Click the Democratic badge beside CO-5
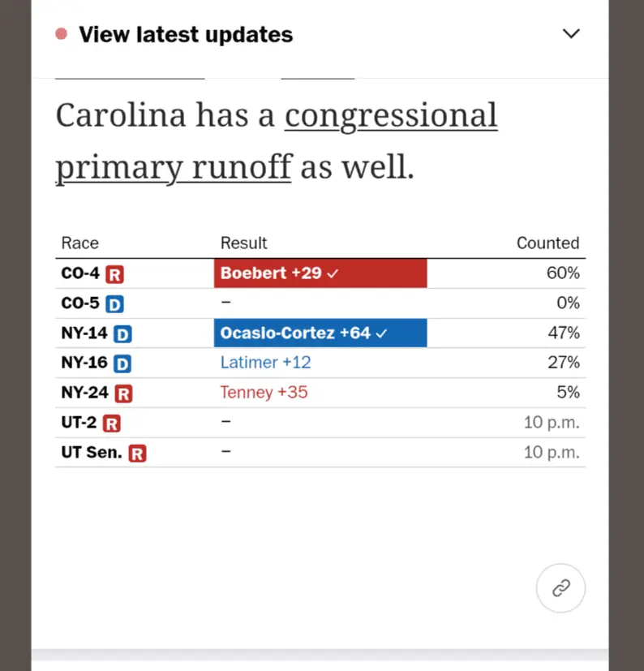 115,304
